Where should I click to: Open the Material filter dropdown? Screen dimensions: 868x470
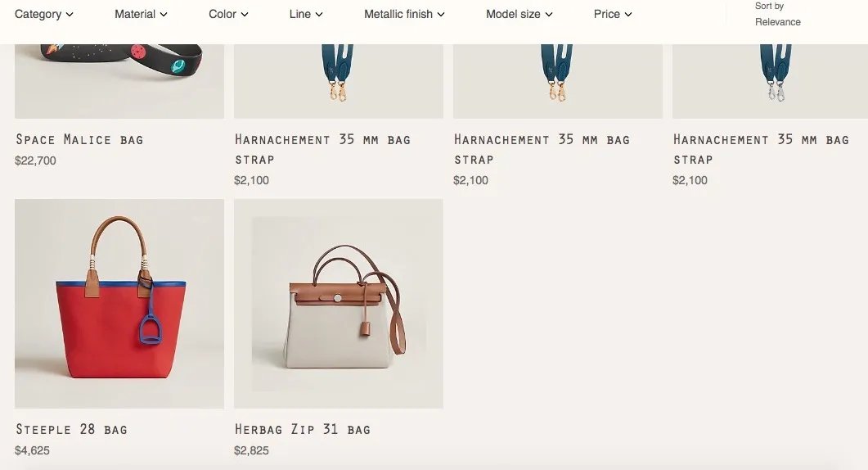[x=141, y=15]
